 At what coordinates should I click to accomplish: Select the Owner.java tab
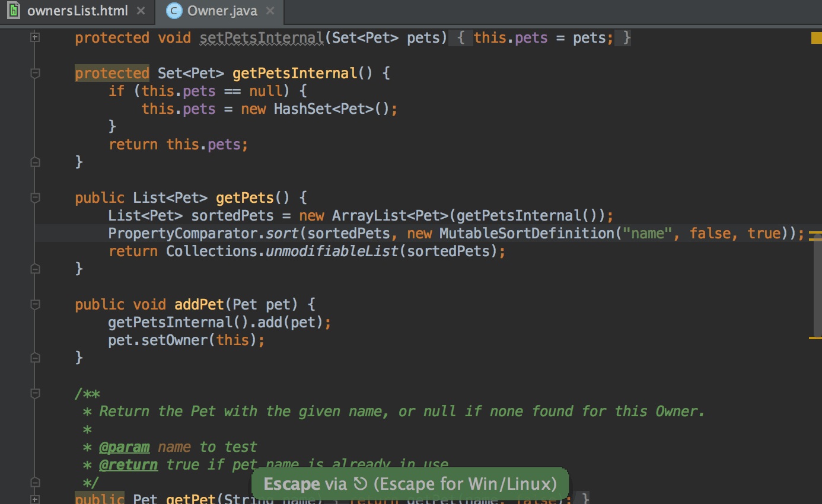(222, 11)
